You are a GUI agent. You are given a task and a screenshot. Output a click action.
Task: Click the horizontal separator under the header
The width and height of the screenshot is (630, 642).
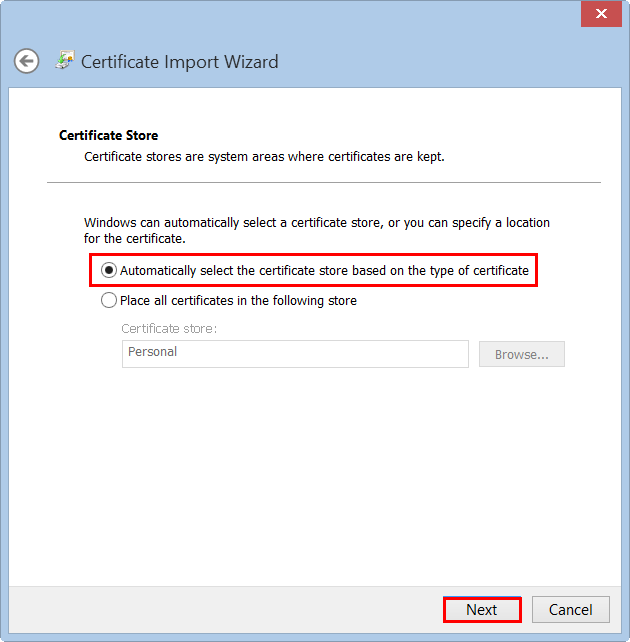pos(323,182)
